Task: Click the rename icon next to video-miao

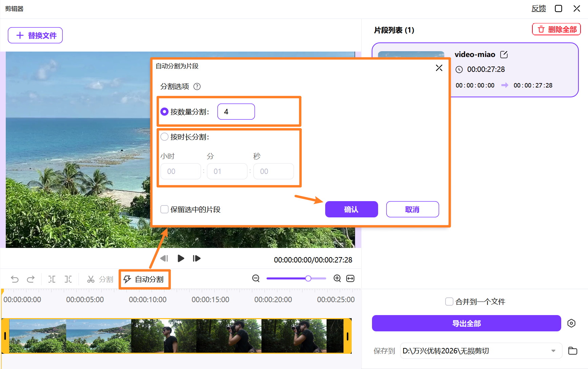Action: [x=504, y=54]
